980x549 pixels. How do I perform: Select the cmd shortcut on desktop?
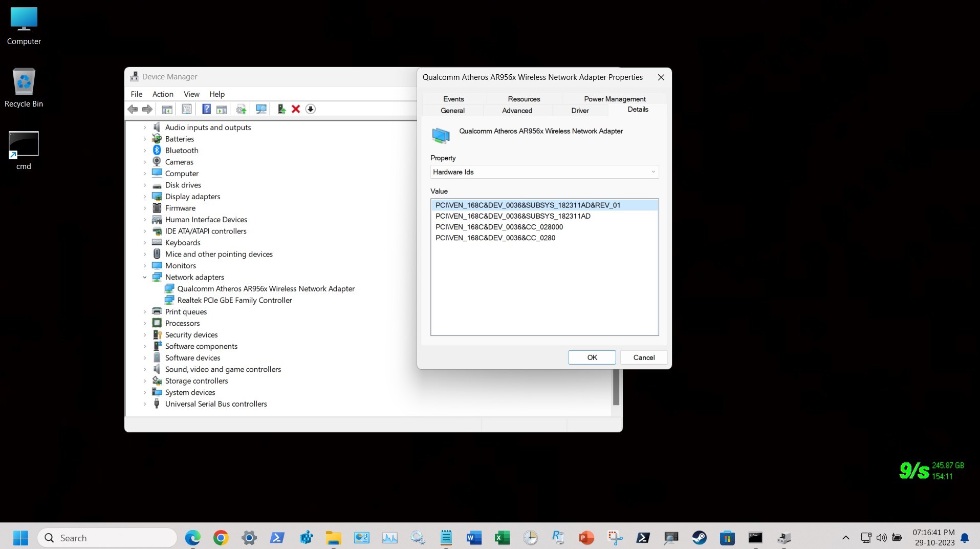click(x=24, y=151)
